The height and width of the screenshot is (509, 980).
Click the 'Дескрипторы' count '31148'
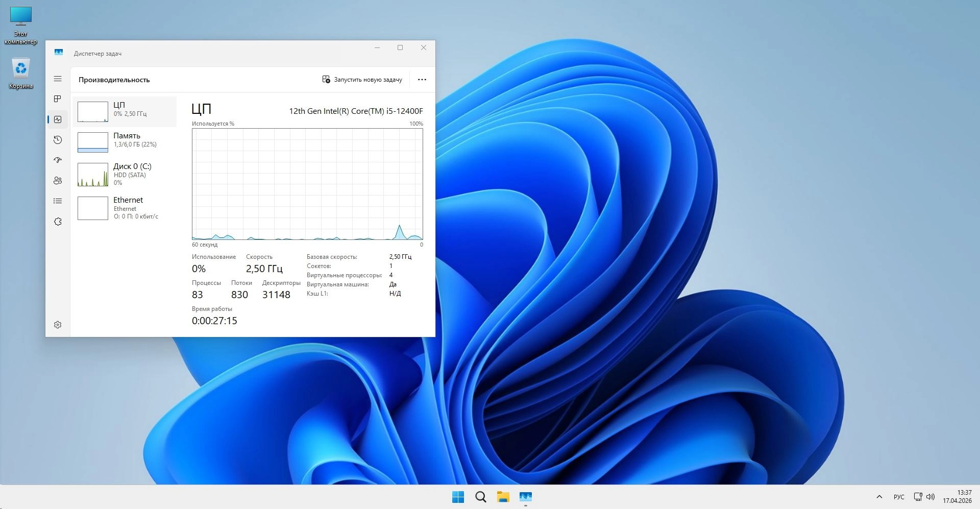(x=276, y=295)
